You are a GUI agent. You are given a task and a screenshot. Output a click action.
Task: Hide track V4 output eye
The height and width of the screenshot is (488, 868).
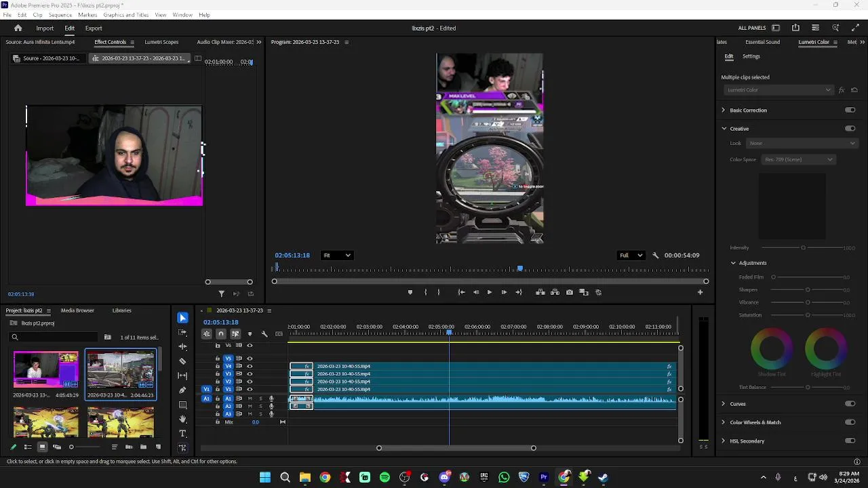pos(250,366)
